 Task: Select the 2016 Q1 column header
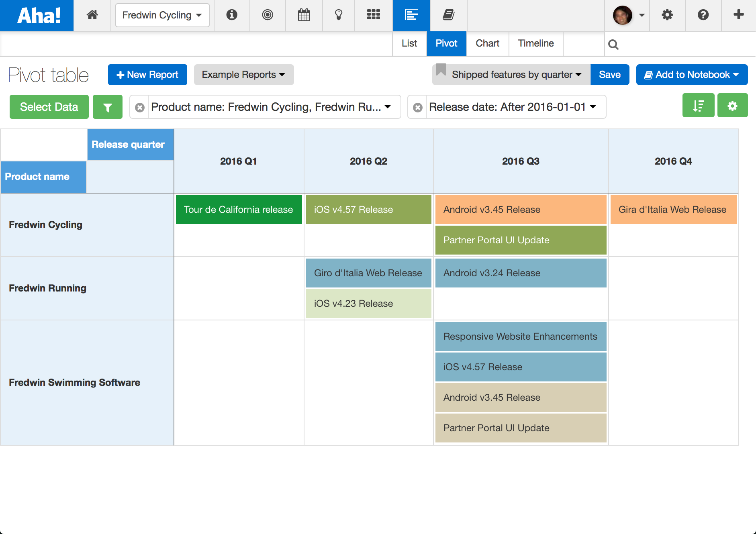pyautogui.click(x=239, y=161)
